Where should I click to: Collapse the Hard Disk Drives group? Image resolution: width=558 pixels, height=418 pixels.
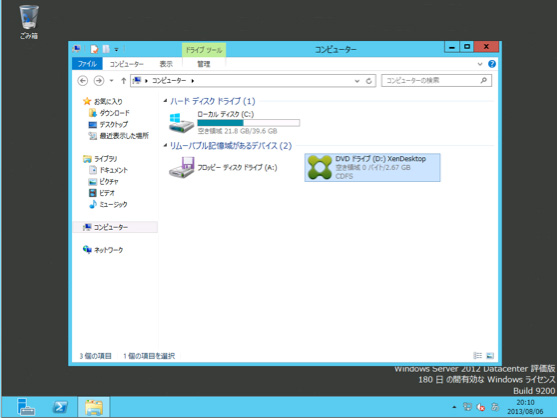[x=165, y=101]
